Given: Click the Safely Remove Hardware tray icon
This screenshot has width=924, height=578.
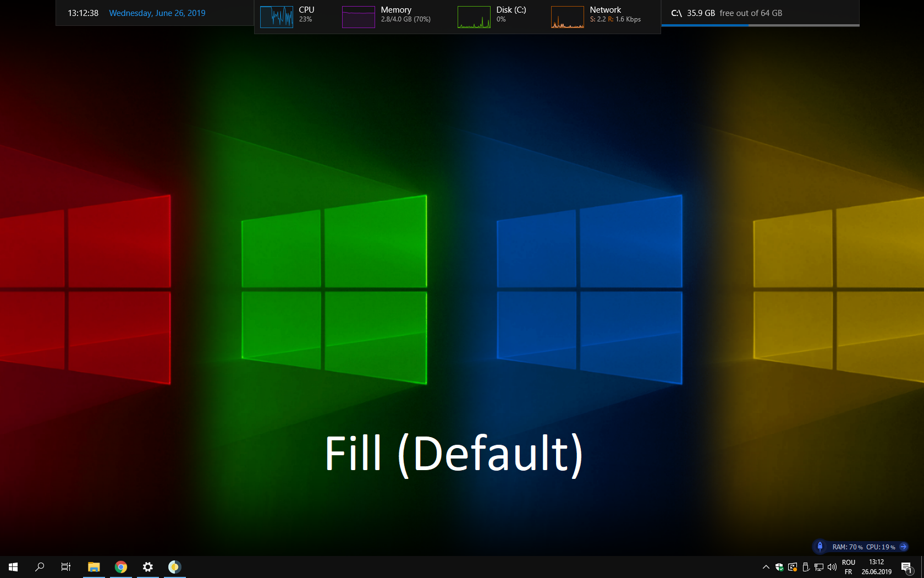Looking at the screenshot, I should pos(806,567).
